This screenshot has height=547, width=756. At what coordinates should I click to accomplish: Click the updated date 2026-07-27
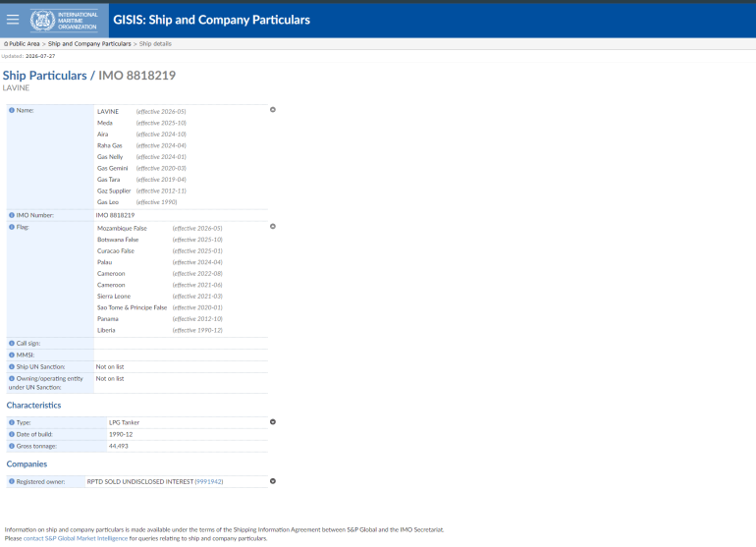pyautogui.click(x=40, y=56)
